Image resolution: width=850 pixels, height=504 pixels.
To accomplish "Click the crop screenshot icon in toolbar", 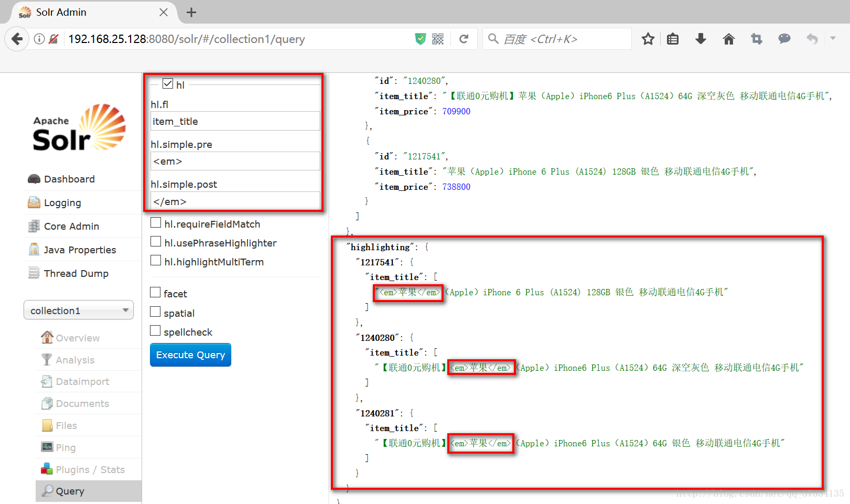I will click(757, 39).
